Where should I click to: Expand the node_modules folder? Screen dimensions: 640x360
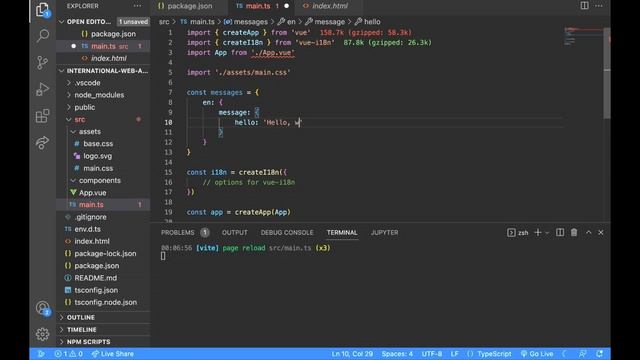[x=69, y=95]
